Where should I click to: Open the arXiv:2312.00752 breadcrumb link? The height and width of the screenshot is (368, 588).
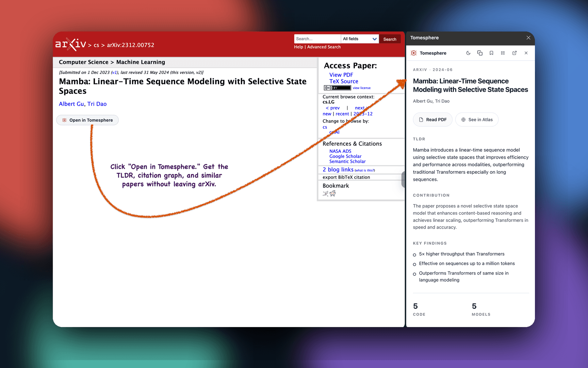pyautogui.click(x=131, y=45)
